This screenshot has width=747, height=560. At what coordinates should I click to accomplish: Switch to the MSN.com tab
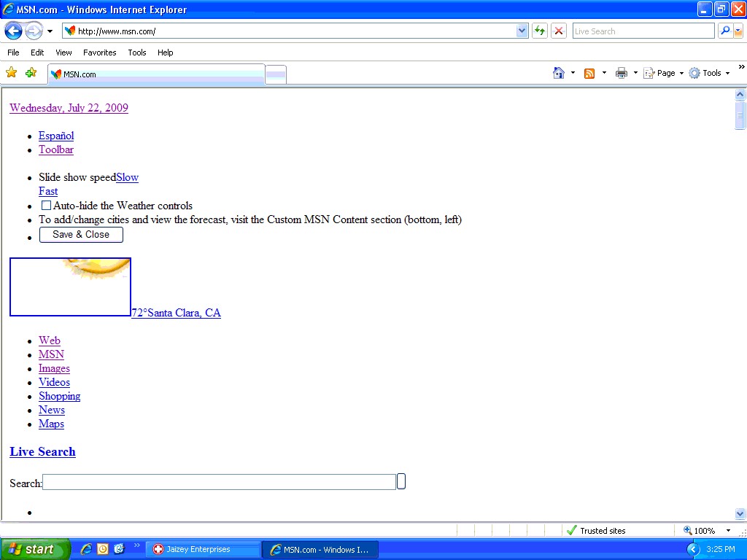tap(155, 74)
